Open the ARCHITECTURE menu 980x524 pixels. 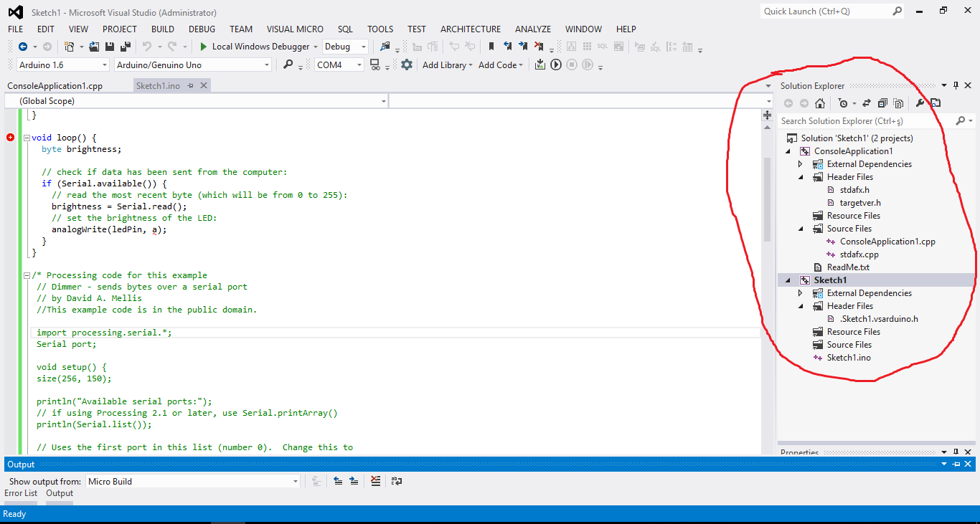tap(471, 29)
